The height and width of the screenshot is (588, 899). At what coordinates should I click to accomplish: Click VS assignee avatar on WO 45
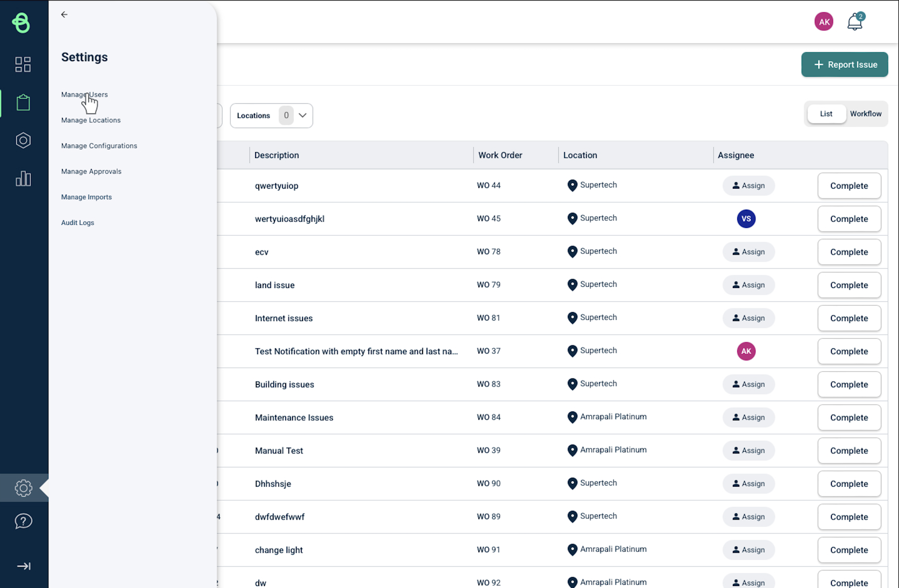pos(746,219)
